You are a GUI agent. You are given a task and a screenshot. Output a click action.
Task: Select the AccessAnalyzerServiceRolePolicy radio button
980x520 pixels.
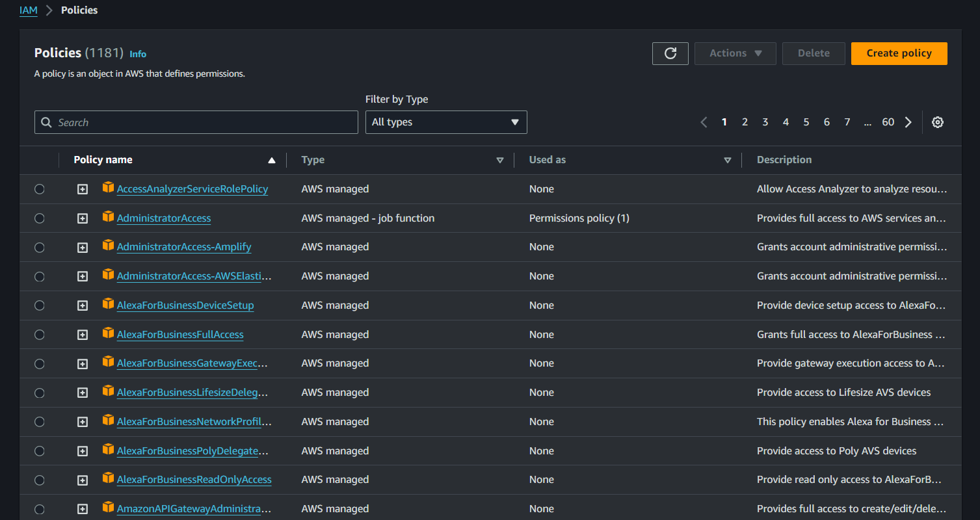[x=40, y=189]
